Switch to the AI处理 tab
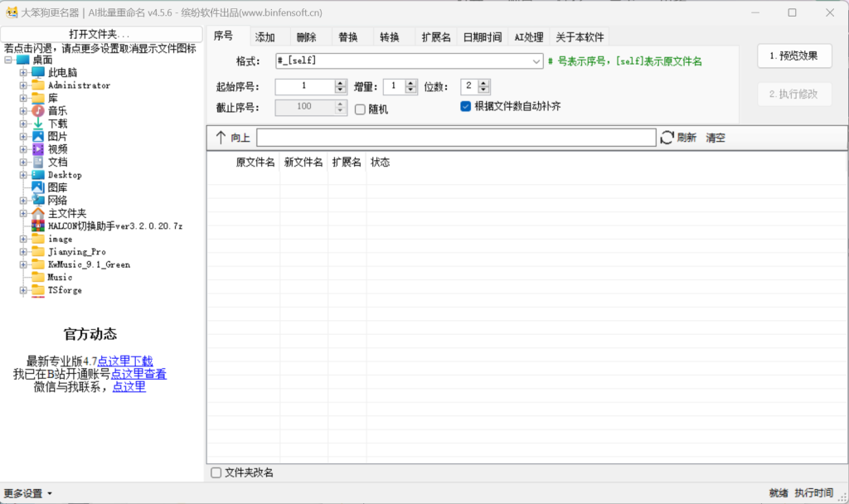Screen dimensions: 849x504 [x=528, y=36]
